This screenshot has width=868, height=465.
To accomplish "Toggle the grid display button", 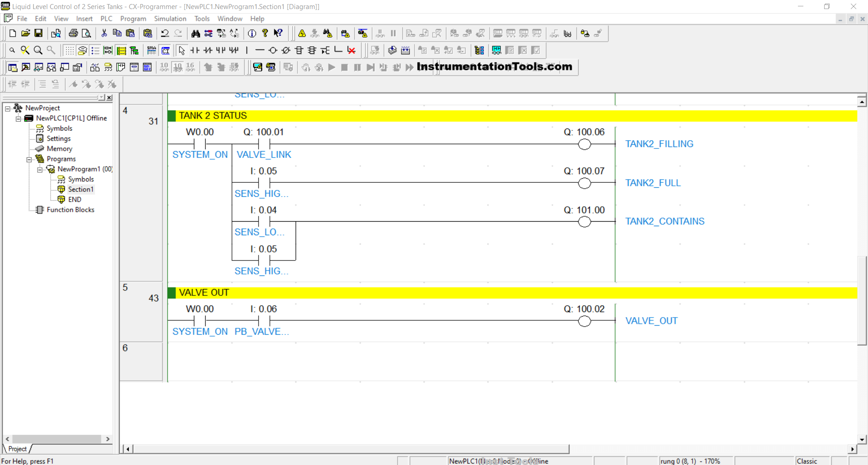I will tap(69, 50).
